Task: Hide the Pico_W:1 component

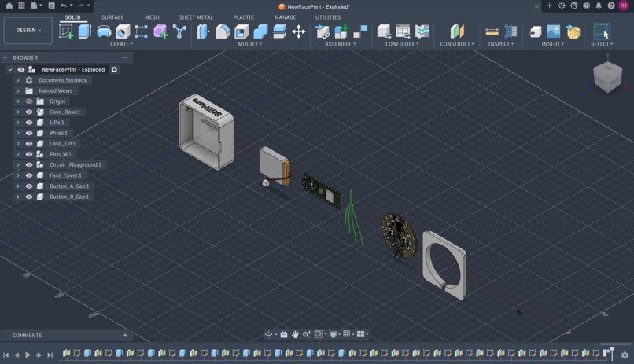Action: click(x=29, y=154)
